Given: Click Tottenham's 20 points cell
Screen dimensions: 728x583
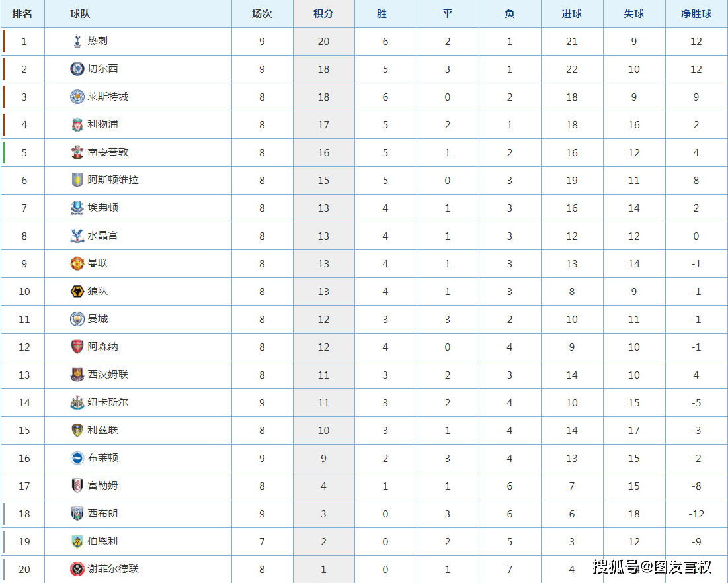Looking at the screenshot, I should (323, 41).
